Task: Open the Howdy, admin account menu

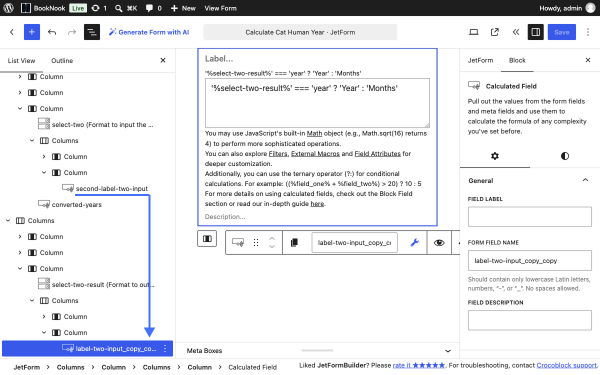Action: coord(567,8)
